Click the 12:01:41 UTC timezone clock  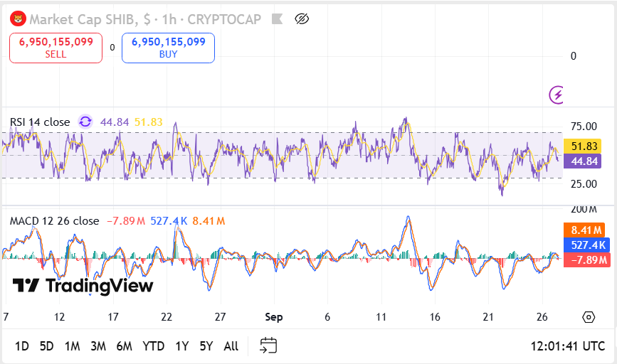567,346
